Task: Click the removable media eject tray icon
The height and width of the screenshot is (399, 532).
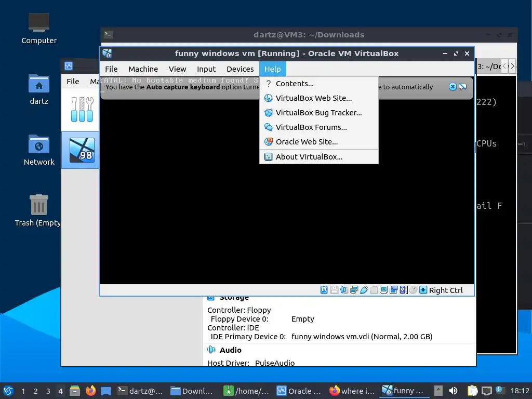Action: click(x=438, y=391)
